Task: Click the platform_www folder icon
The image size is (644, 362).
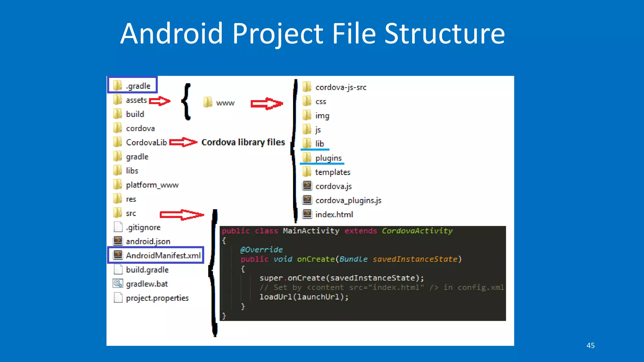Action: [x=118, y=184]
